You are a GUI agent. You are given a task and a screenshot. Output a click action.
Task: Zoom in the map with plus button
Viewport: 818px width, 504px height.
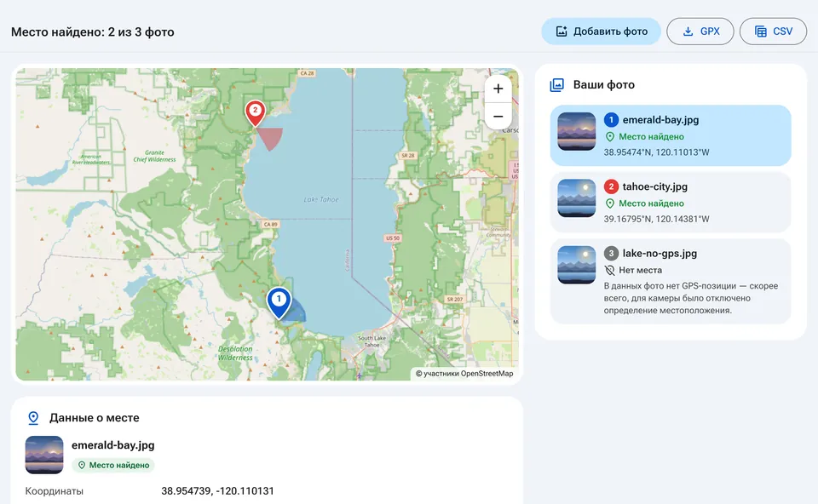coord(498,89)
